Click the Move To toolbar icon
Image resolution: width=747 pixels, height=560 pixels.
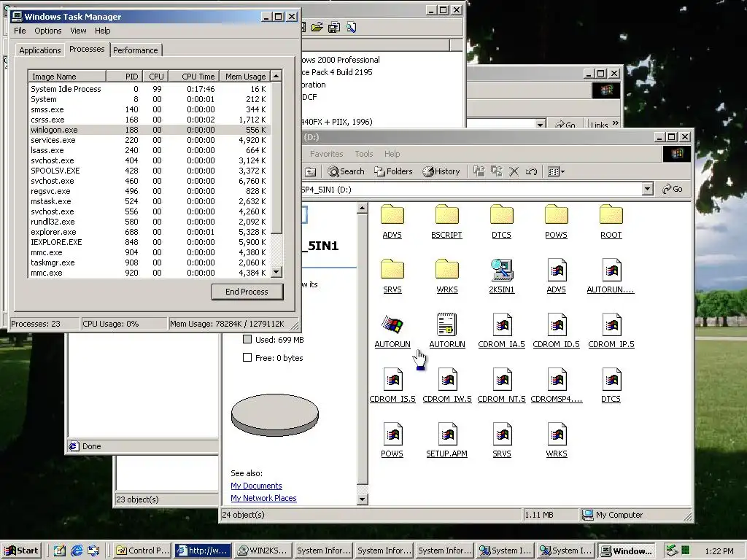479,171
